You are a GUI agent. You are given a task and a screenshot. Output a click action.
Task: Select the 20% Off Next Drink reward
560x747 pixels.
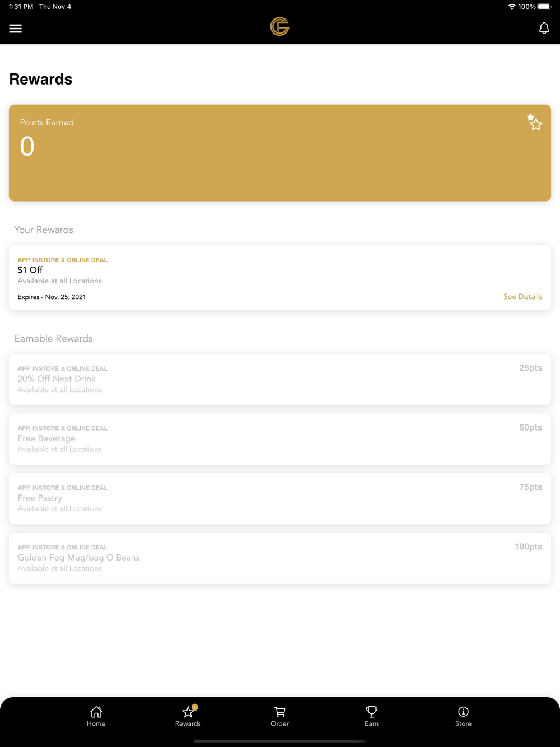click(x=280, y=379)
